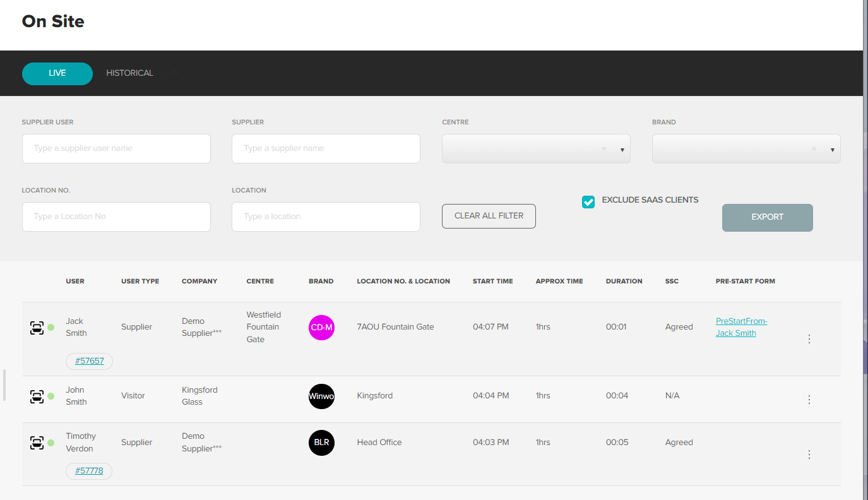Click the green status dot for Jack Smith
Image resolution: width=868 pixels, height=500 pixels.
pyautogui.click(x=51, y=327)
